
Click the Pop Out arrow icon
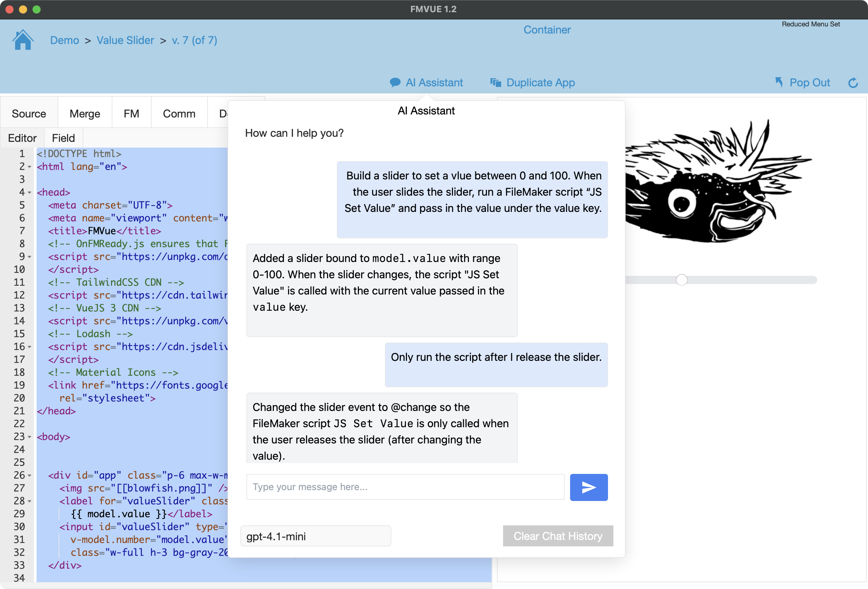pos(779,82)
